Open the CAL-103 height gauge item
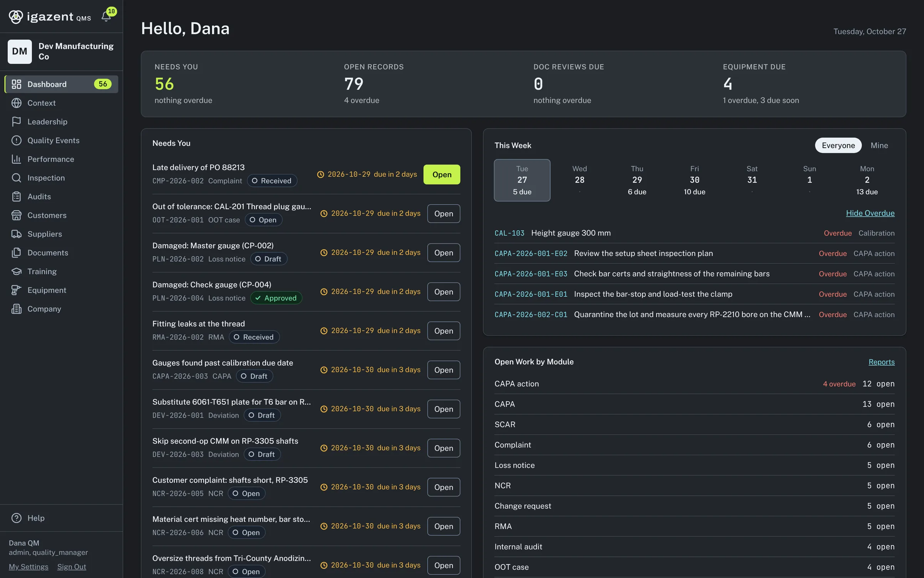Viewport: 924px width, 578px height. click(x=694, y=233)
